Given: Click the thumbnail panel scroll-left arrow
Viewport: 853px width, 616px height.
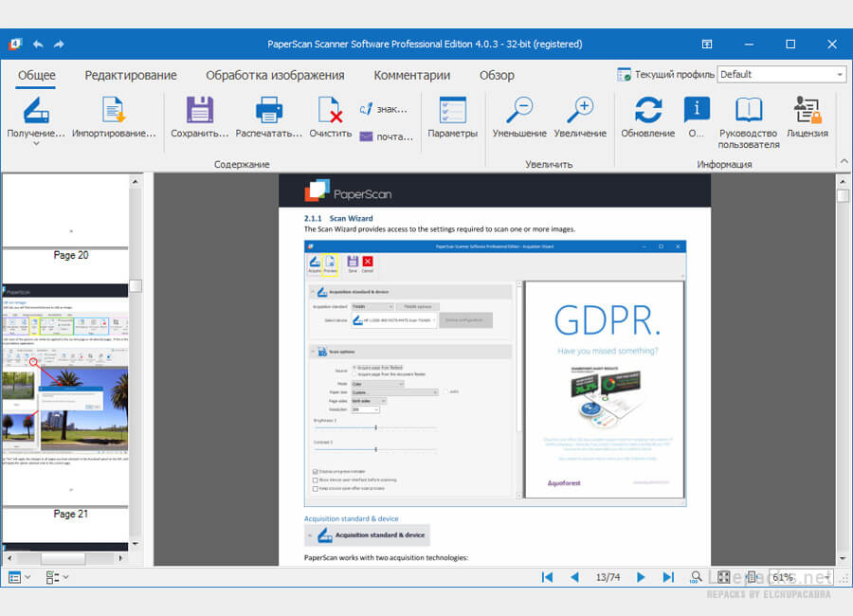Looking at the screenshot, I should [x=9, y=558].
